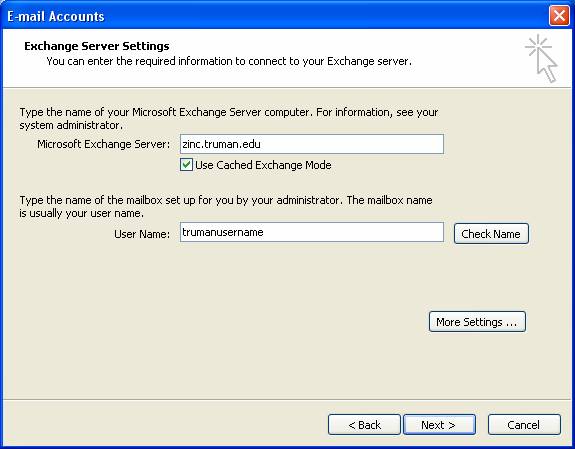575x449 pixels.
Task: Click the wizard cursor icon in header
Action: click(x=541, y=58)
